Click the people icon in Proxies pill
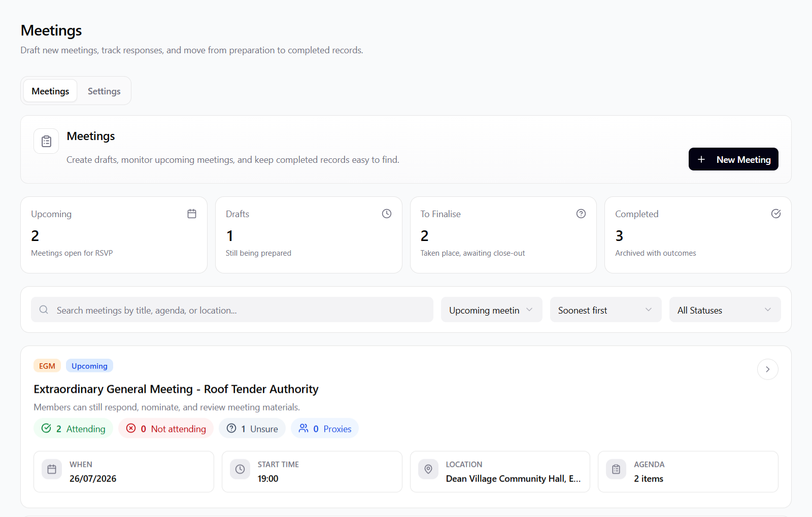 point(303,428)
